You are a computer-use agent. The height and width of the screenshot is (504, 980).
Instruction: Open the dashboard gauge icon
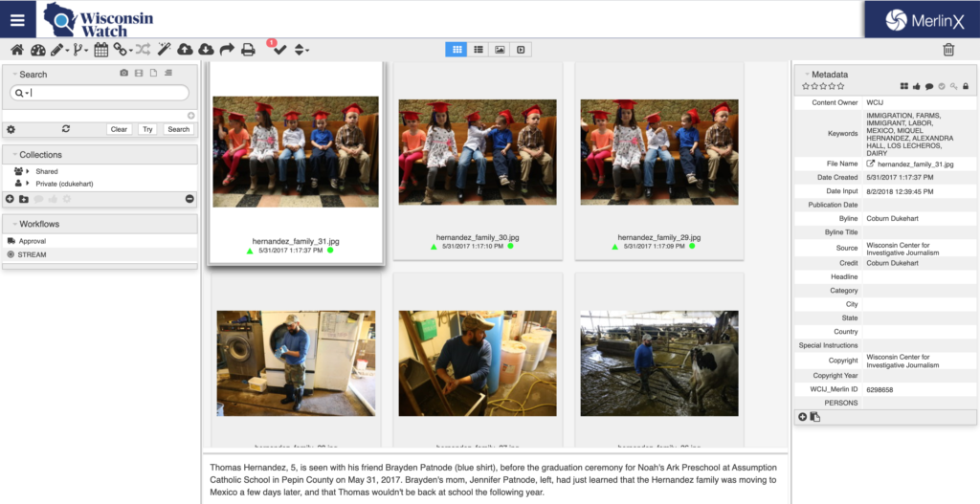(38, 50)
